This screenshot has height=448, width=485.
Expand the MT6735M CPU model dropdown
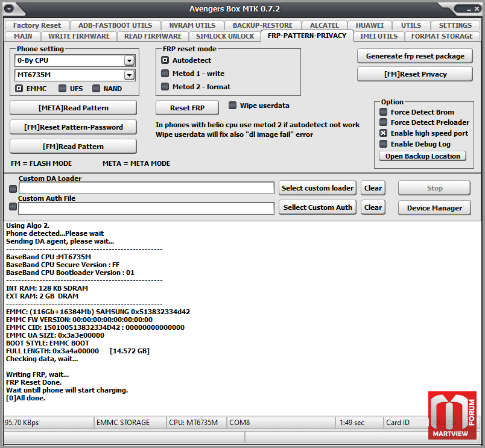pos(129,75)
